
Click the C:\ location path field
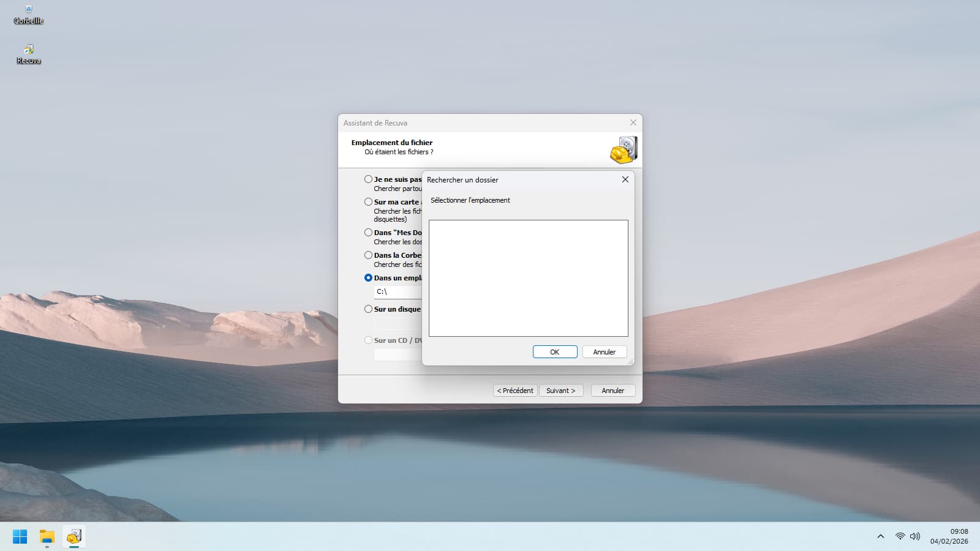tap(397, 292)
